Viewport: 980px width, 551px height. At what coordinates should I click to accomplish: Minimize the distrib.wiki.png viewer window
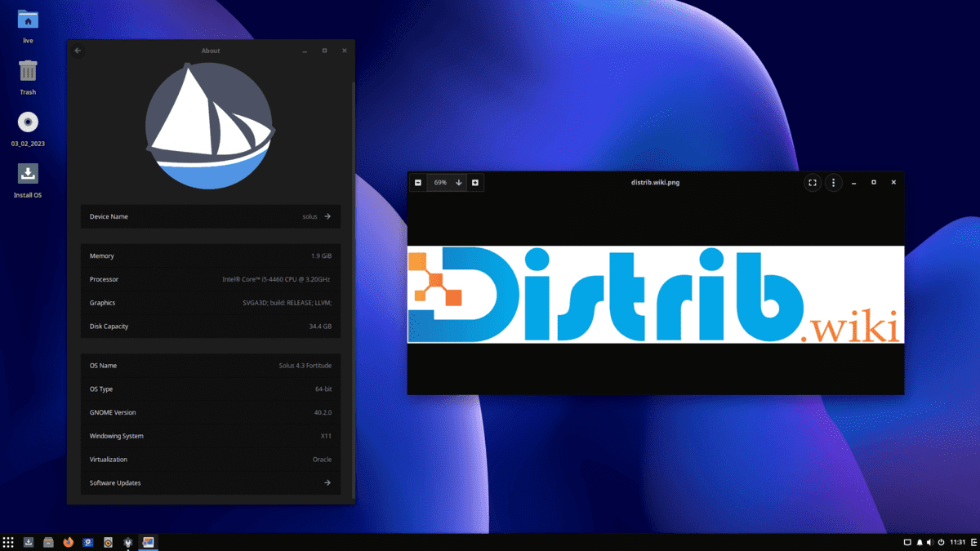tap(853, 183)
